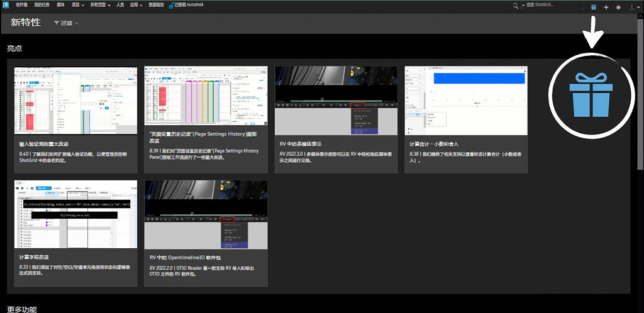
Task: Expand the user account dropdown arrow
Action: coord(638,7)
